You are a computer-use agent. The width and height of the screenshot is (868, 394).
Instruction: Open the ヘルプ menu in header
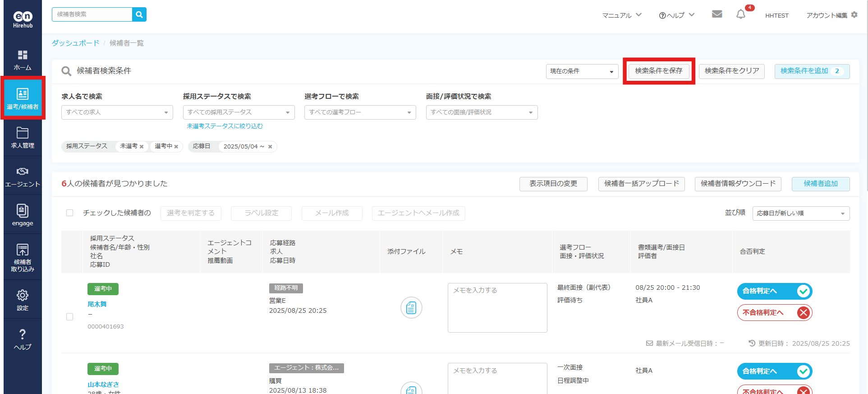click(677, 15)
